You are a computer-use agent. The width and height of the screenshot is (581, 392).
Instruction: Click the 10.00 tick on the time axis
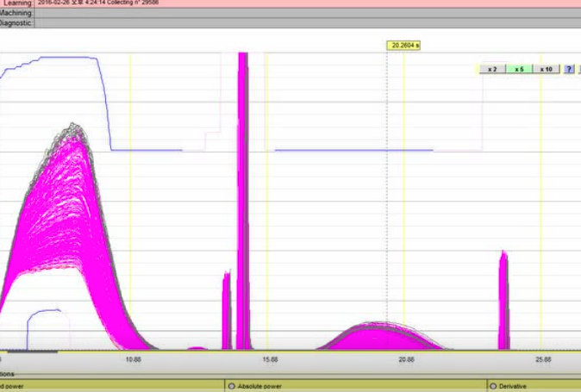pos(134,358)
